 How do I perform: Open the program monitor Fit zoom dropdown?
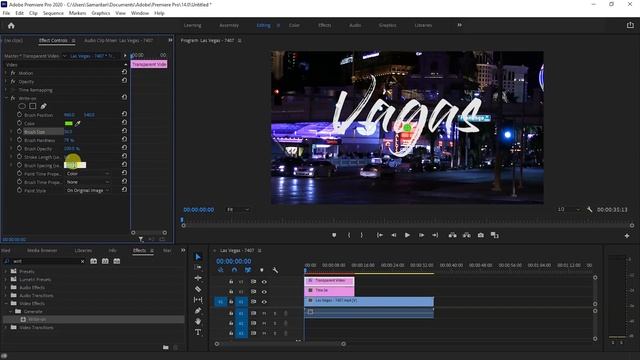(238, 209)
